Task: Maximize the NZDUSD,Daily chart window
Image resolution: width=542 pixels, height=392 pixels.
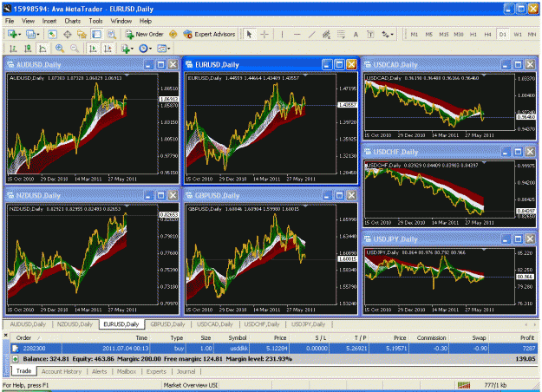Action: pos(160,196)
